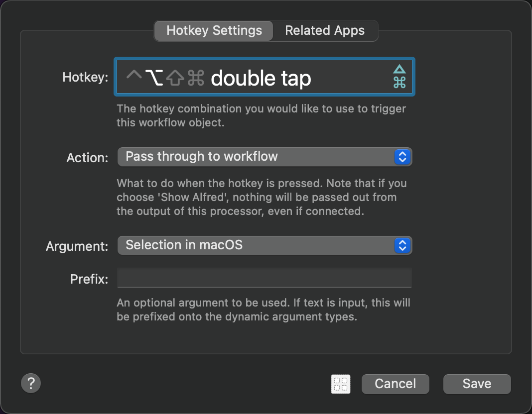Click the 'Argument:' label

click(x=77, y=246)
